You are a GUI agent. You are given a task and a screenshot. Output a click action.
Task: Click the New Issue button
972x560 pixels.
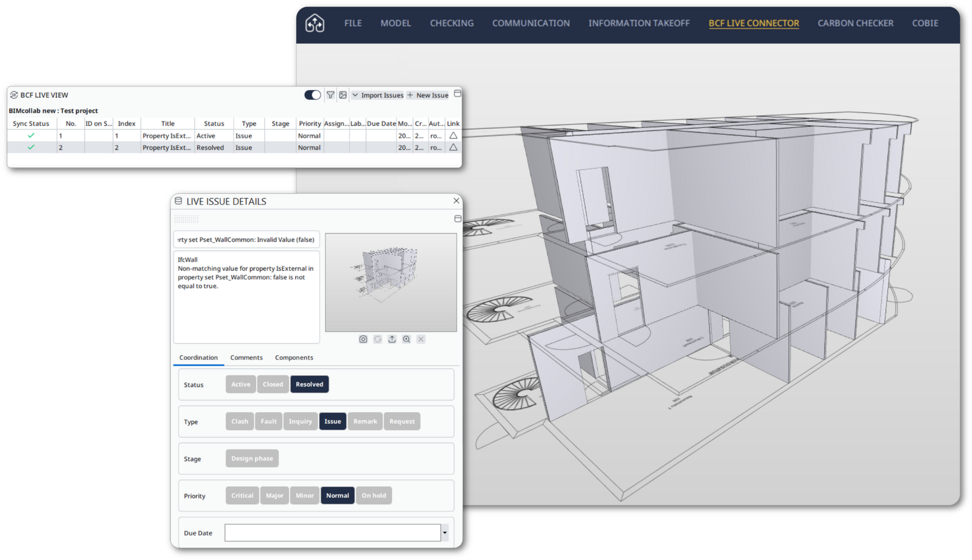pyautogui.click(x=428, y=95)
